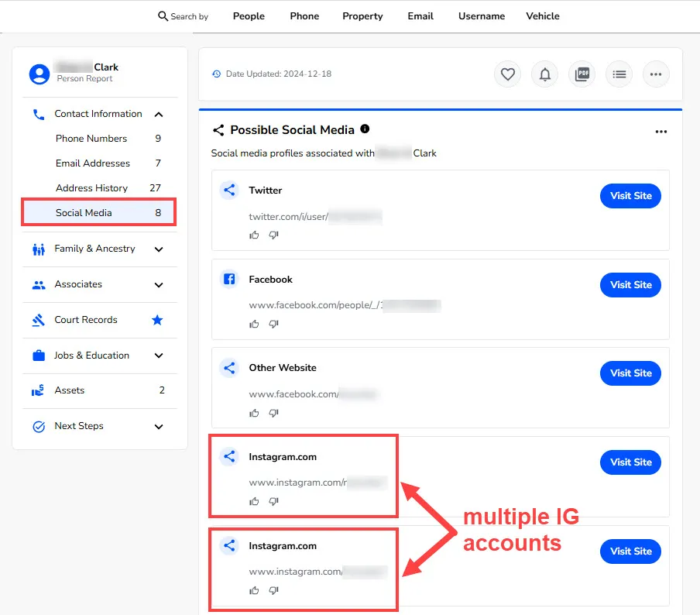700x615 pixels.
Task: Click second Instagram.com share icon
Action: point(229,545)
